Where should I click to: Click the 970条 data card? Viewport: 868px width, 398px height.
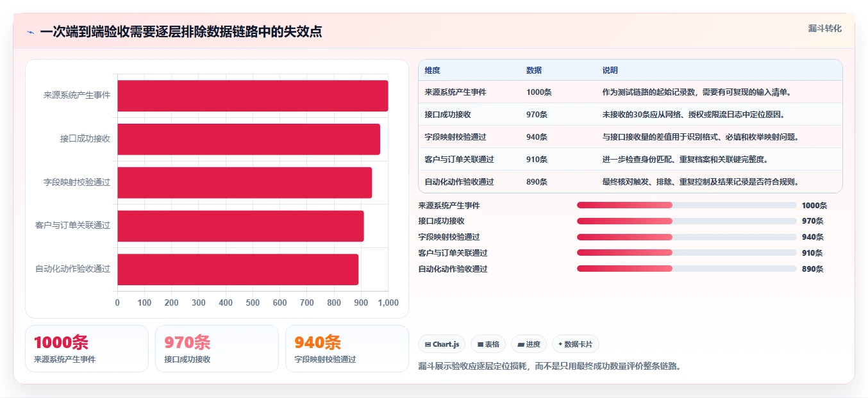click(217, 349)
